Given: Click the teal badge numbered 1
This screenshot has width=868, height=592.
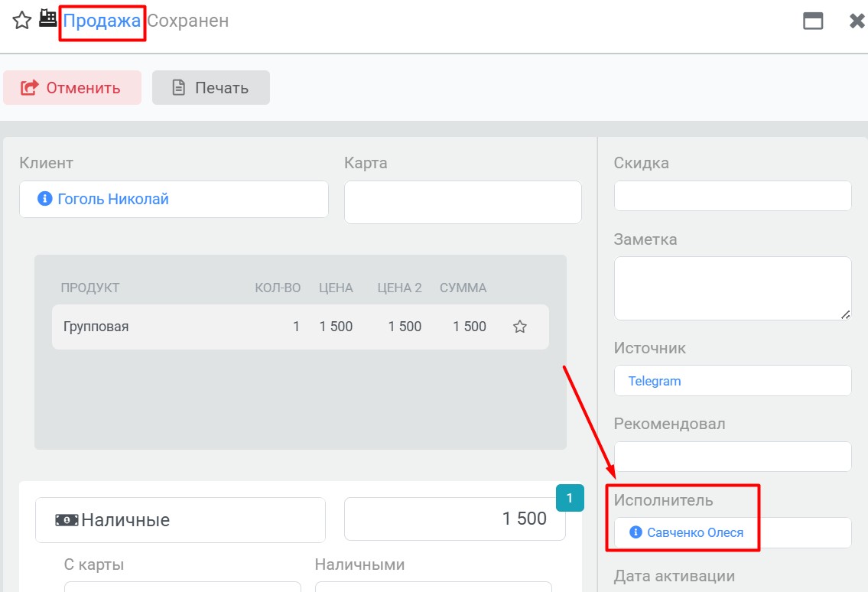Looking at the screenshot, I should pos(570,498).
